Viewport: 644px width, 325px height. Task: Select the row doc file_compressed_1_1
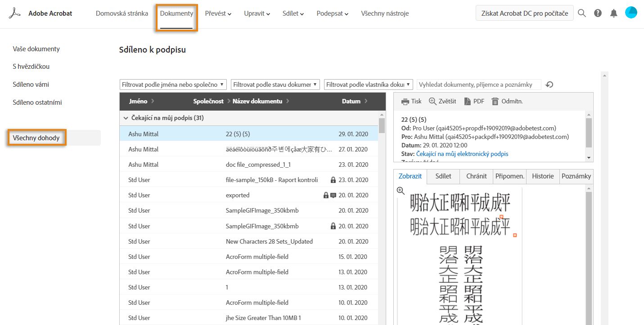click(x=249, y=165)
